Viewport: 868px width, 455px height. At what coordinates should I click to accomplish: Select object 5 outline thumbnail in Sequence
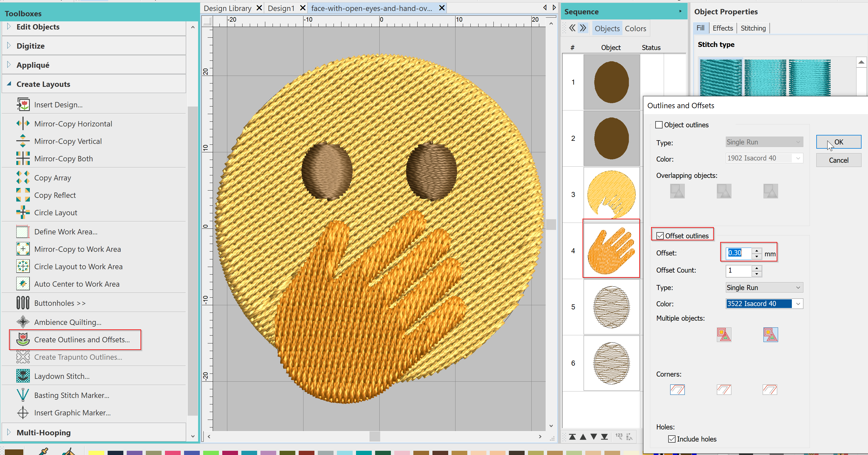[611, 307]
